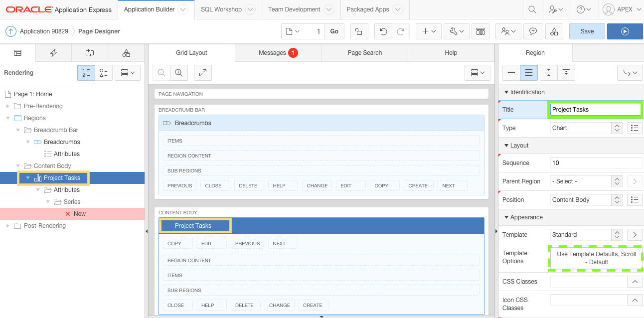The height and width of the screenshot is (318, 644).
Task: Switch to Page Shared Components shapes tab
Action: [x=126, y=53]
